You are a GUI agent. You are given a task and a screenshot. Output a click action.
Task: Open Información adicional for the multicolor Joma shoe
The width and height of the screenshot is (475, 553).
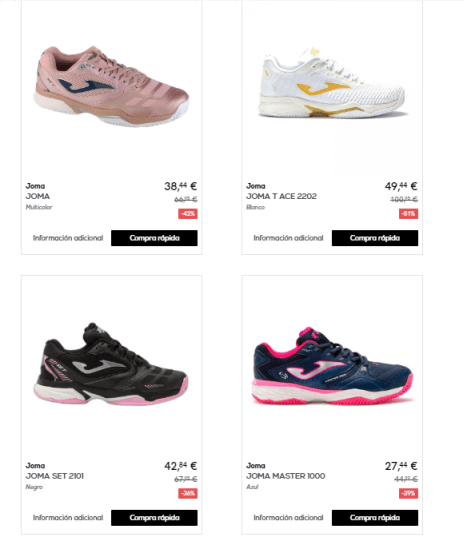[x=68, y=238]
